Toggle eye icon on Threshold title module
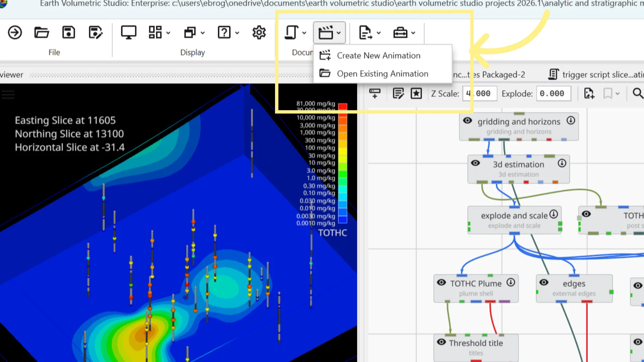 click(441, 342)
